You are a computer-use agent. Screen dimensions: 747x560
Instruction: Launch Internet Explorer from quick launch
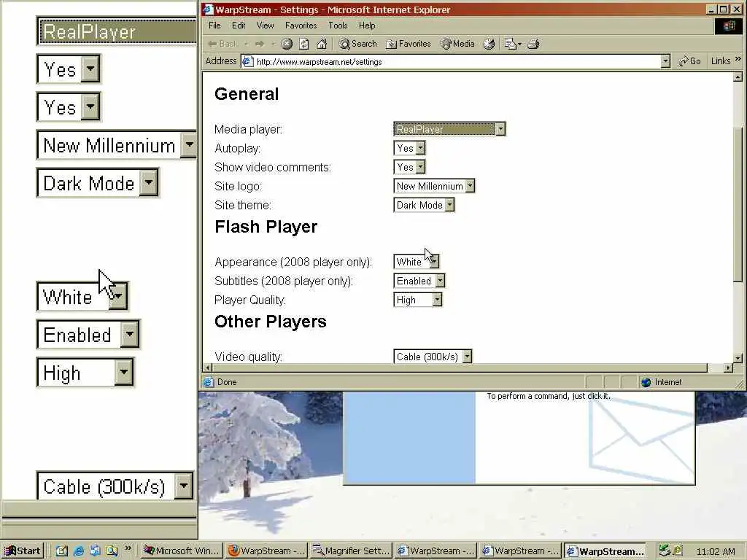[78, 551]
